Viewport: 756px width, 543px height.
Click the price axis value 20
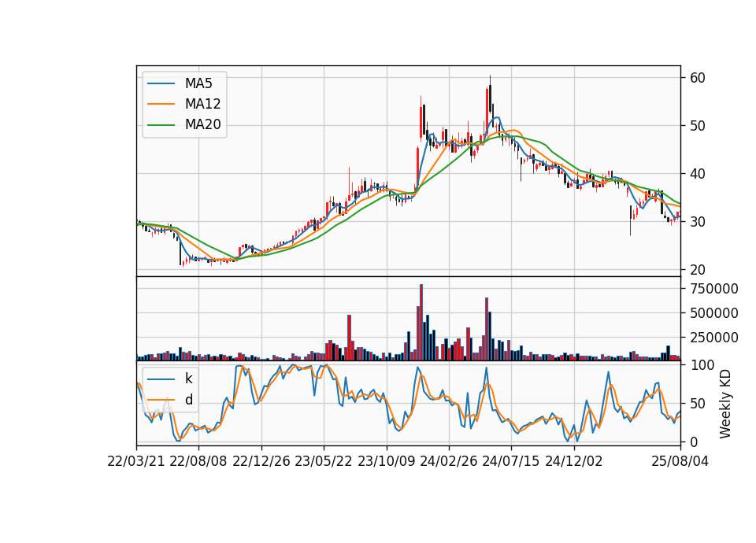pyautogui.click(x=698, y=270)
